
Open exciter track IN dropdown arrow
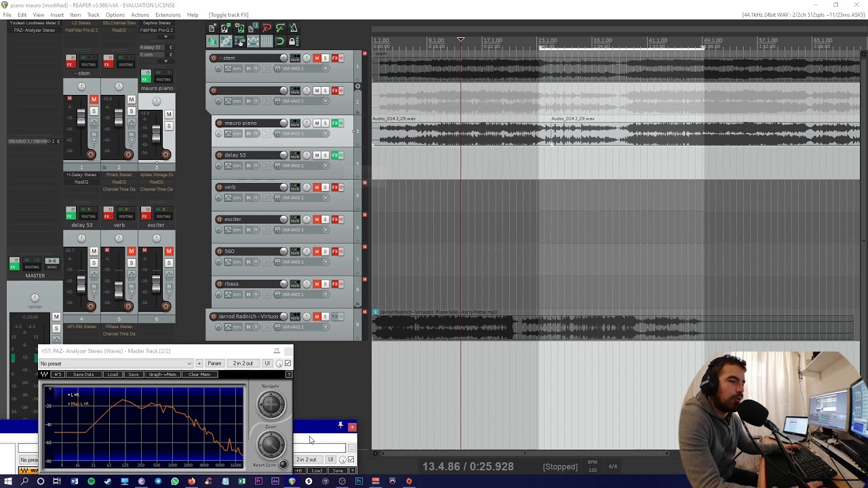[256, 230]
